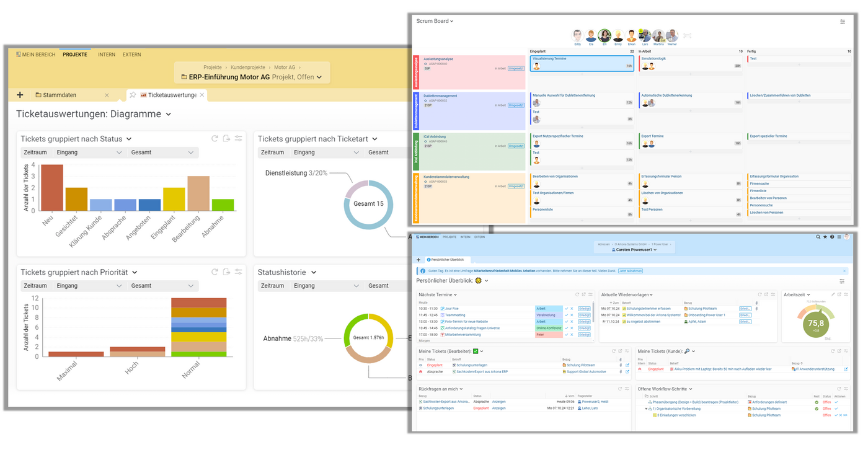Screen dimensions: 868x455
Task: Select the pencil edit icon on Arbeitszeit widget
Action: pos(833,294)
